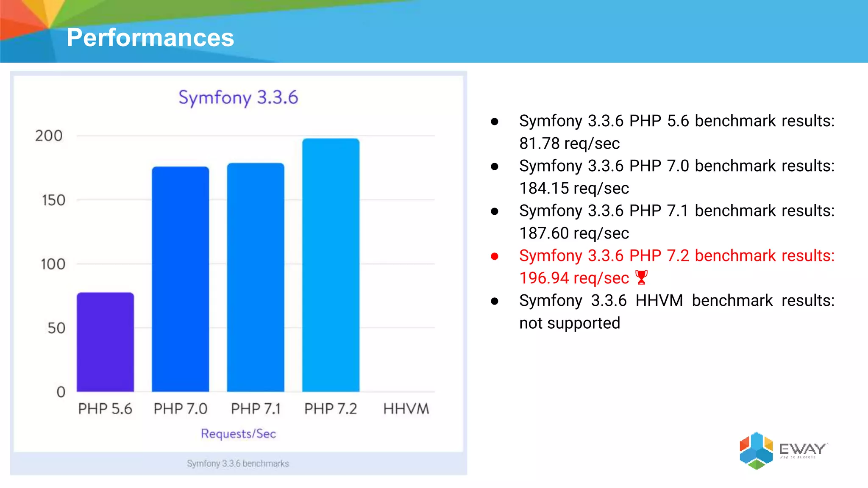Image resolution: width=868 pixels, height=488 pixels.
Task: Select the PHP 5.6 purple bar
Action: point(105,342)
